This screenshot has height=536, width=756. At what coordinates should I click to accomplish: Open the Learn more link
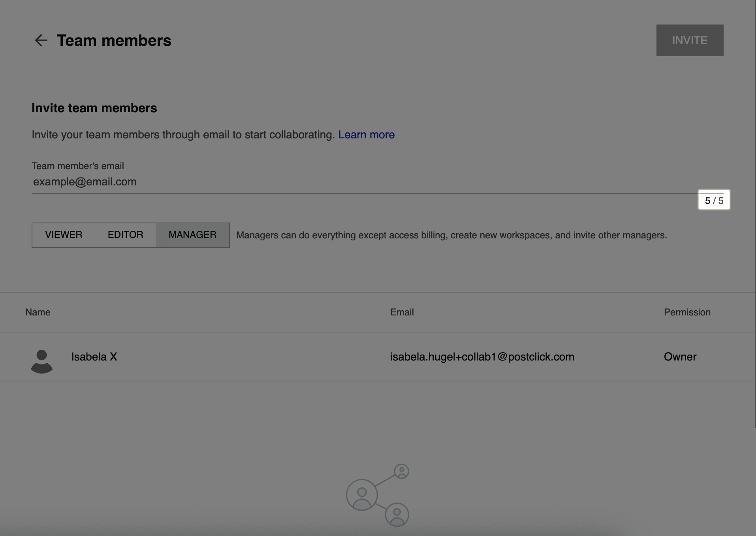(x=366, y=135)
